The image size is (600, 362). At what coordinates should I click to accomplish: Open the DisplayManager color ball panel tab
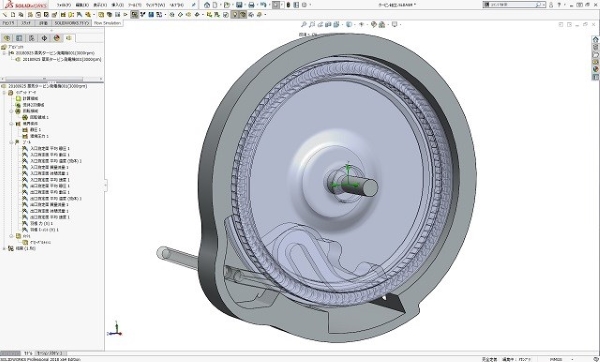(x=57, y=38)
